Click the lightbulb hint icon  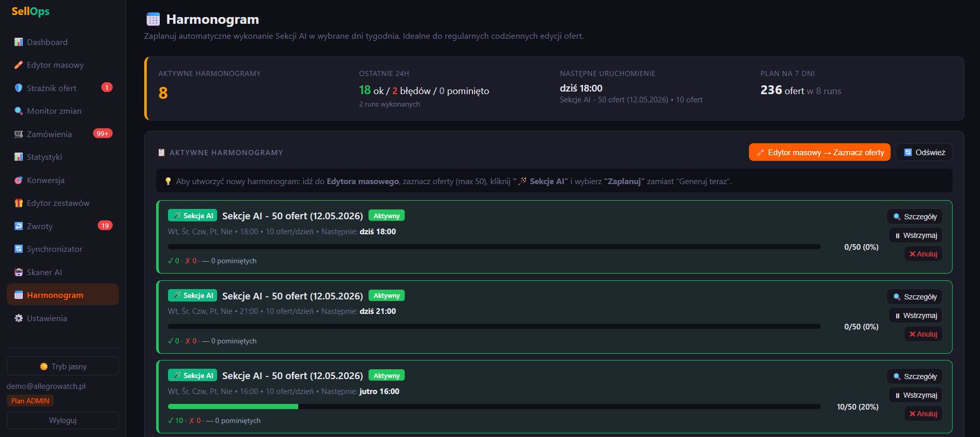coord(168,181)
